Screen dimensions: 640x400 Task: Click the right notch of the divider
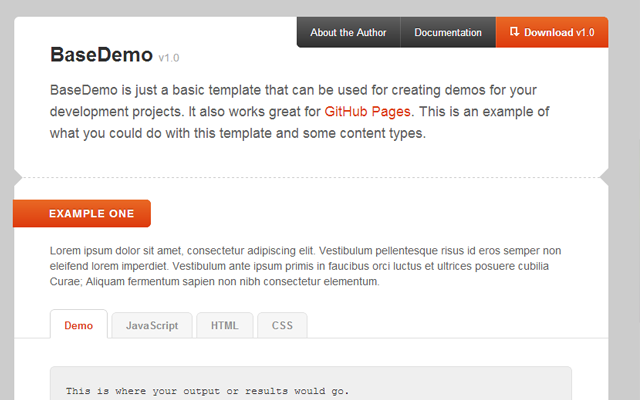[604, 179]
